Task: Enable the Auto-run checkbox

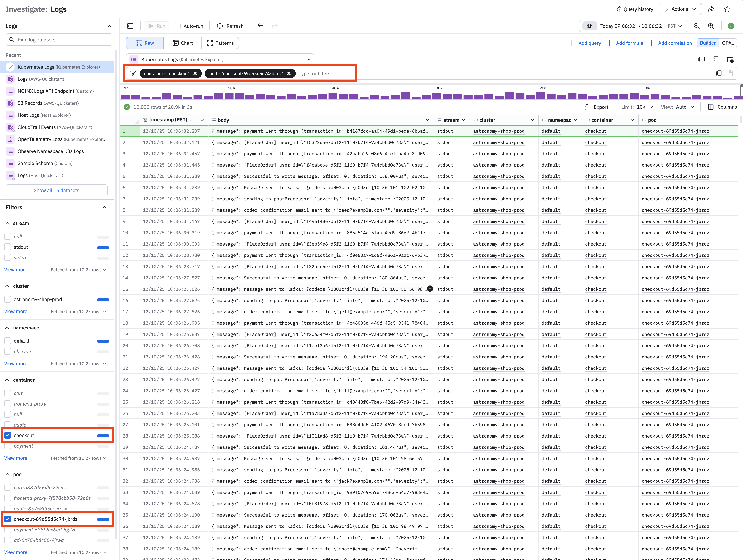Action: pos(177,26)
